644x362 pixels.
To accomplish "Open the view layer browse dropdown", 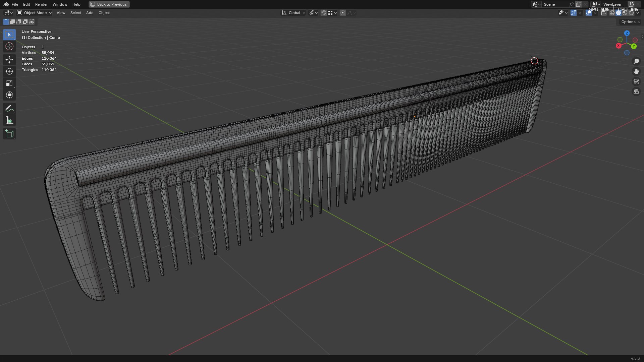I will coord(596,4).
